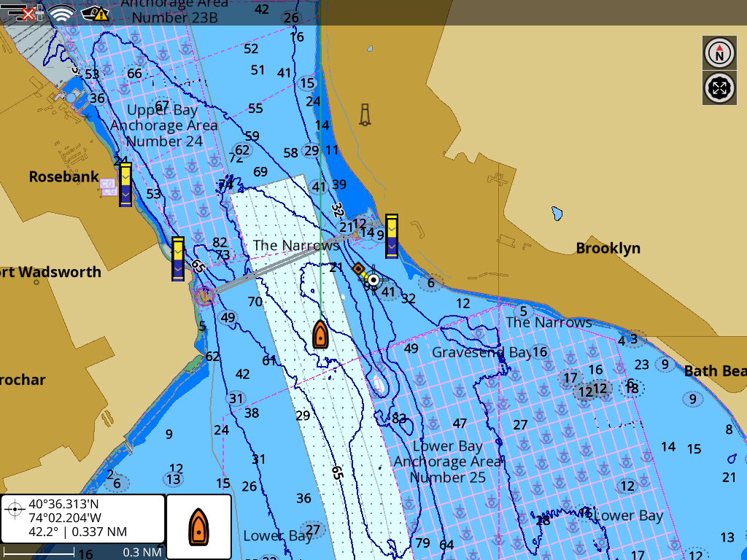Toggle auto-zoom using the arrows button
Image resolution: width=747 pixels, height=560 pixels.
click(x=719, y=89)
